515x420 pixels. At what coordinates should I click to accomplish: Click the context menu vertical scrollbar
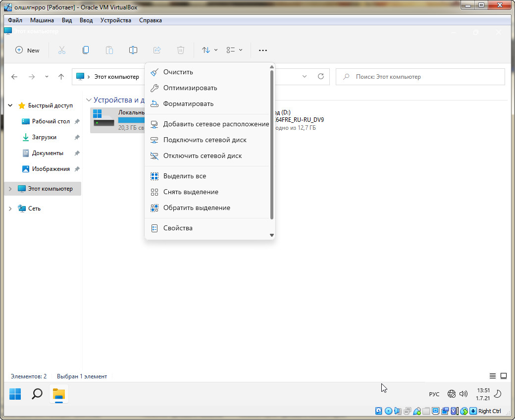point(271,144)
